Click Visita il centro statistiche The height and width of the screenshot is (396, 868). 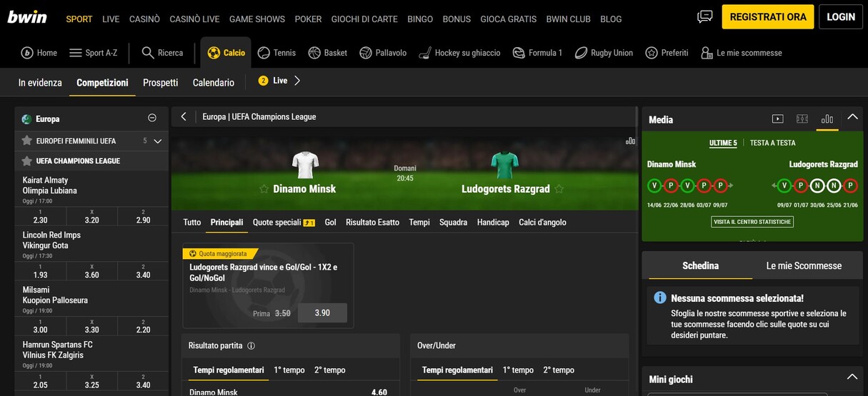pos(752,222)
